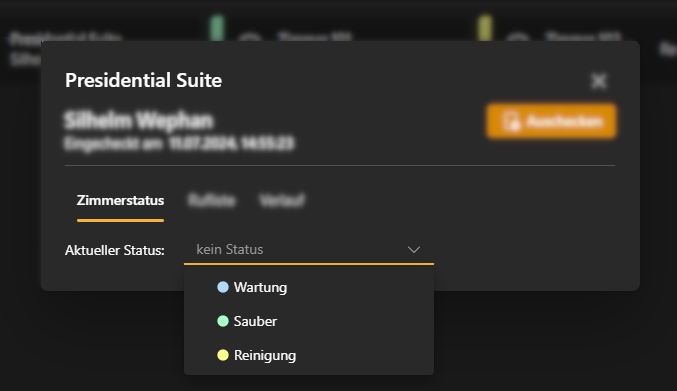Click the green dot next to Sauber

pyautogui.click(x=223, y=322)
